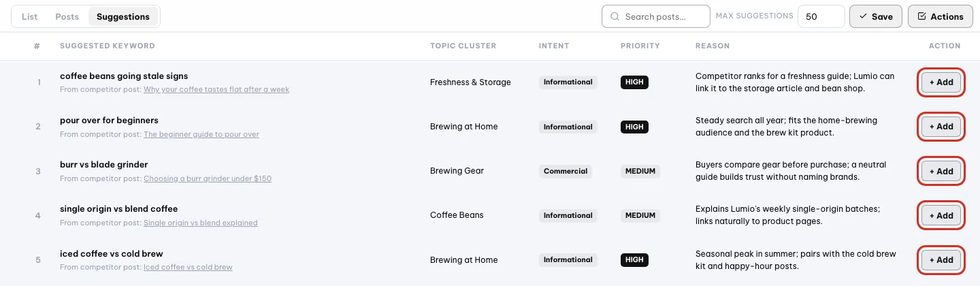Click the magnifier icon in search box
Screen dimensions: 980x286
(615, 17)
